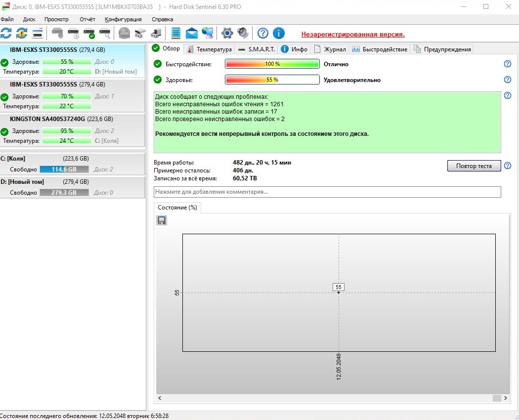Click the chart's right scroll arrow
Screen dimensions: 519x420
click(505, 398)
